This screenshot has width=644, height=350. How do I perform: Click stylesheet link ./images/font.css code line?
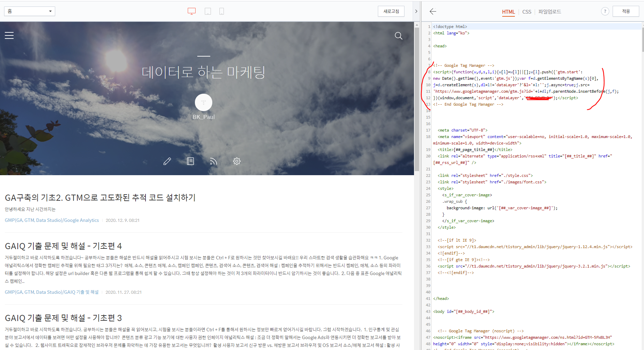pos(492,182)
